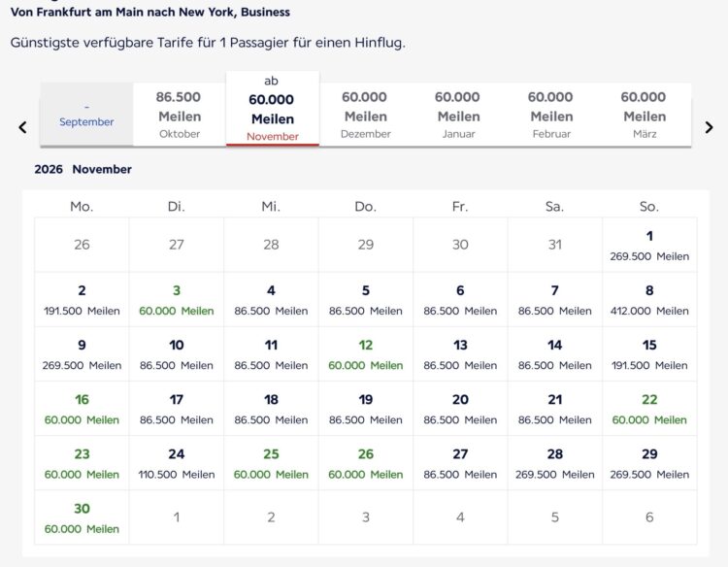The image size is (728, 567).
Task: Select November 18 date cell
Action: coord(271,409)
